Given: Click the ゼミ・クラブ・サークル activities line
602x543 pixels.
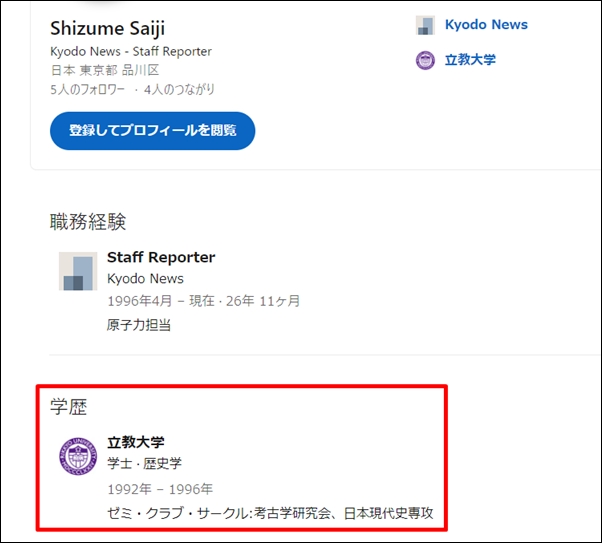Looking at the screenshot, I should (270, 513).
